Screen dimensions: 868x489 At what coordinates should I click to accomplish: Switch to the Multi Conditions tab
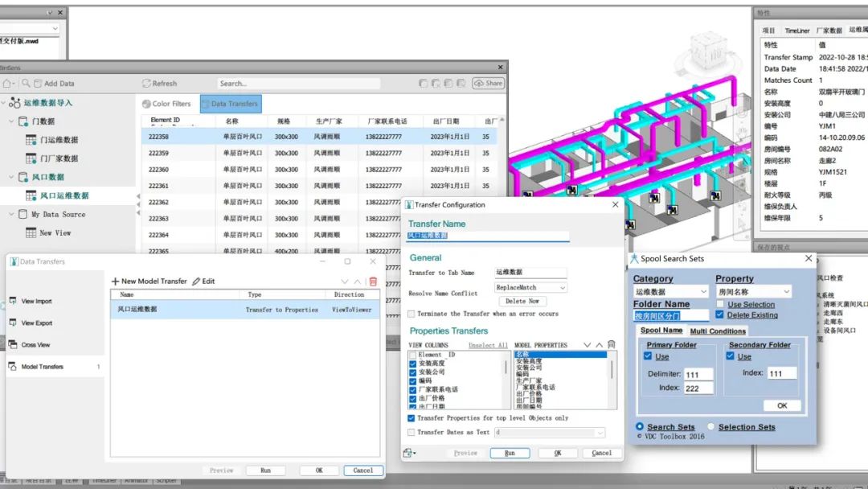point(717,331)
